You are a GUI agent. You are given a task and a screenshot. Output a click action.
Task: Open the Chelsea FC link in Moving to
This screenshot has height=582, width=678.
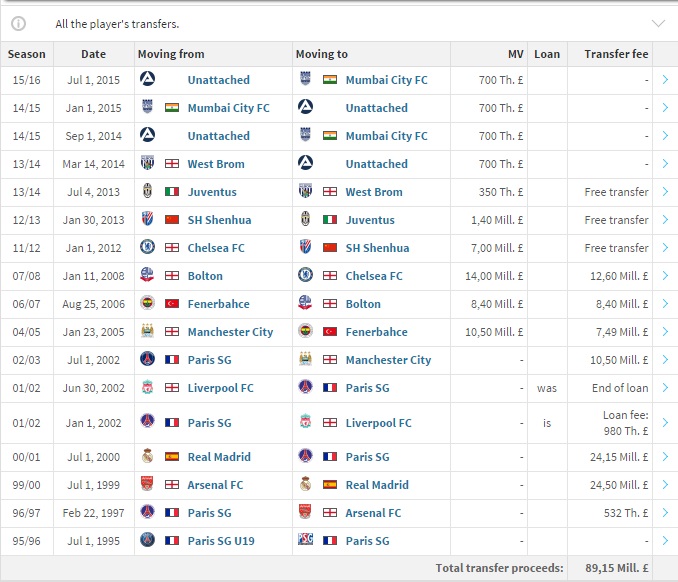pos(373,276)
